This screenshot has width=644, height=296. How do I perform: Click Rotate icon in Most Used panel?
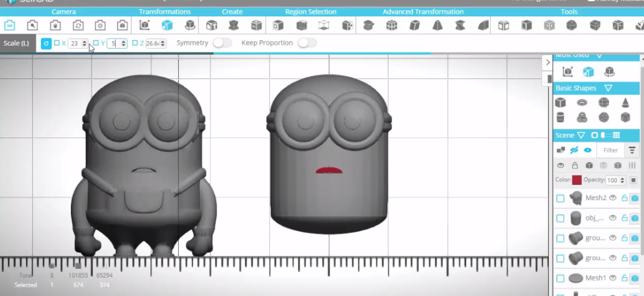pos(609,72)
